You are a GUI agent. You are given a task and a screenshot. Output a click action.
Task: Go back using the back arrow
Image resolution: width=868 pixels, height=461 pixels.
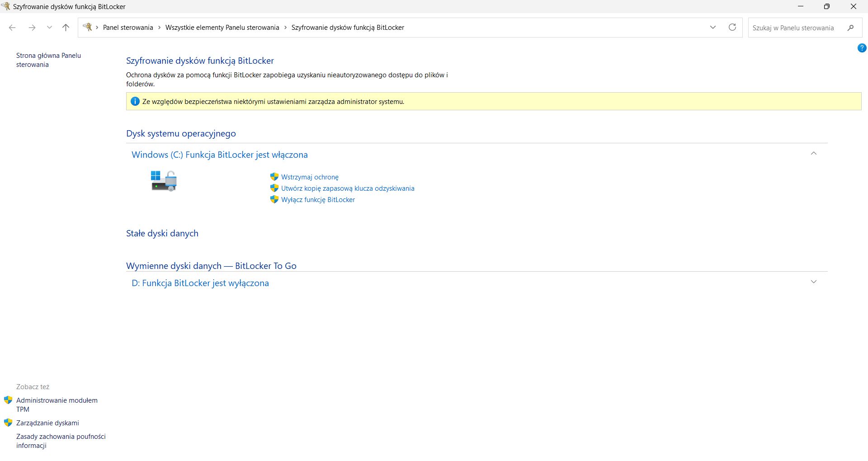[x=12, y=28]
